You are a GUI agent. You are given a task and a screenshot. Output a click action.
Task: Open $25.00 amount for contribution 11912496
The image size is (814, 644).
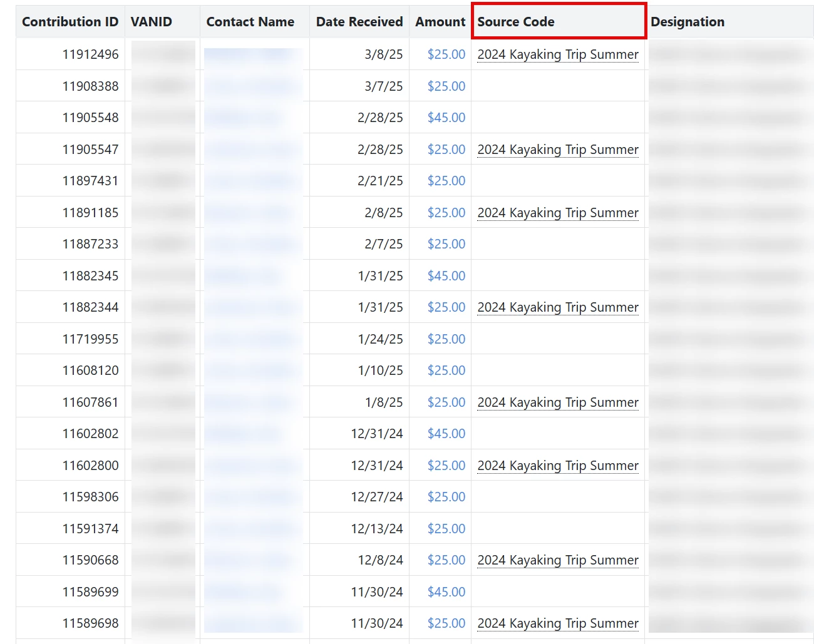pos(446,54)
